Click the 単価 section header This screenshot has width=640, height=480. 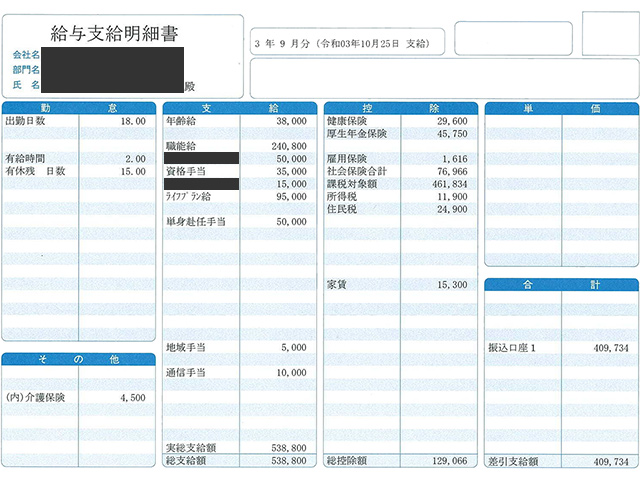coord(561,107)
